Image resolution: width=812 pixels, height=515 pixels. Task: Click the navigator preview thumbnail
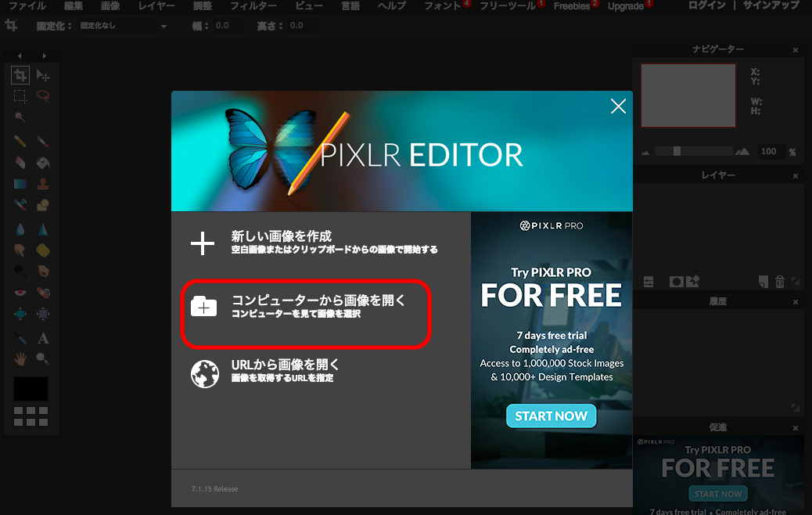688,95
